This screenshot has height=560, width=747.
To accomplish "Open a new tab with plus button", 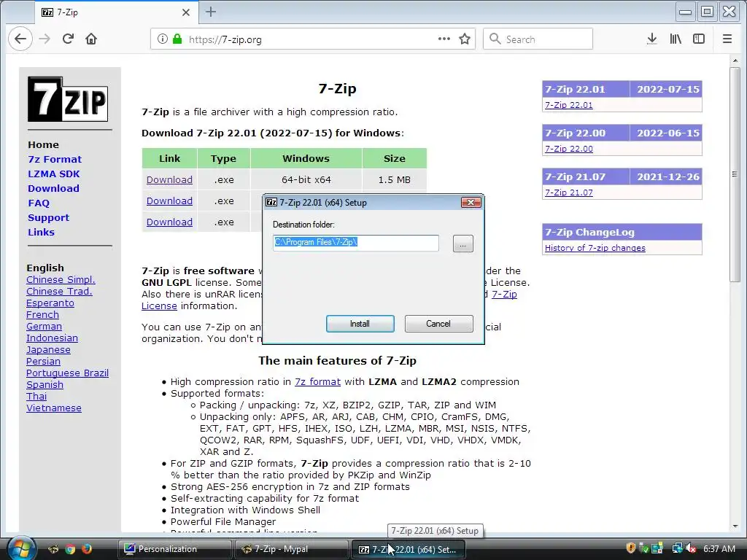I will pyautogui.click(x=211, y=12).
